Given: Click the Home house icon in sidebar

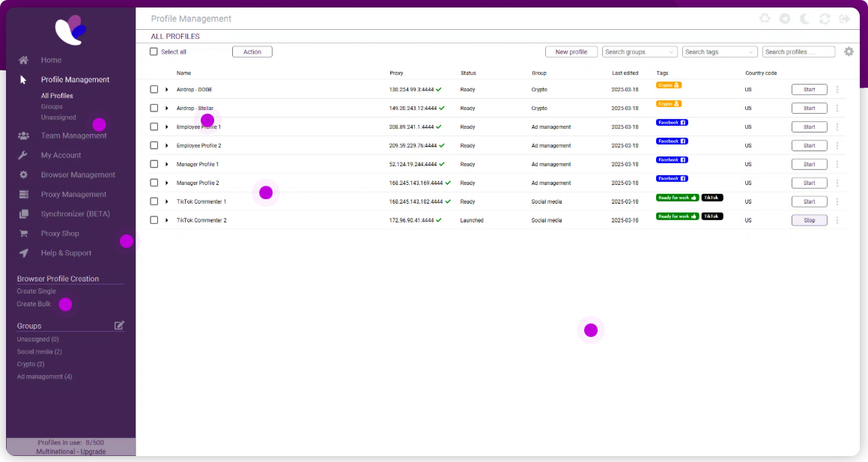Looking at the screenshot, I should click(23, 60).
